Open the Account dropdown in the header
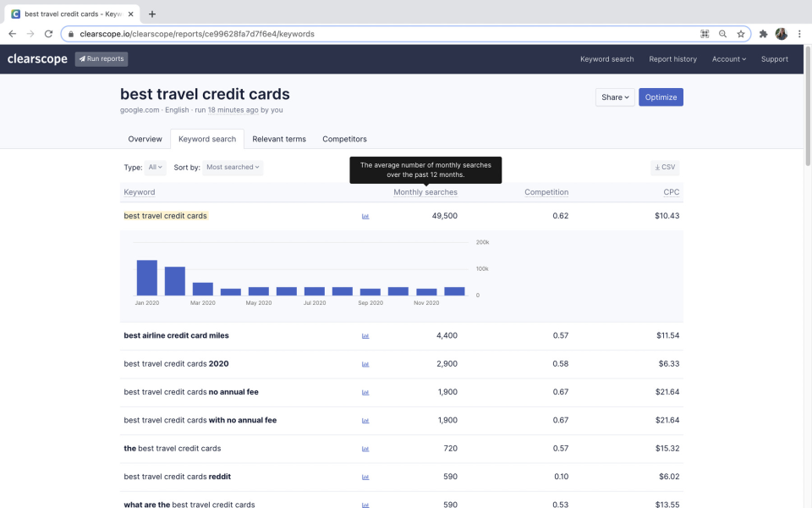The image size is (812, 508). click(x=728, y=59)
